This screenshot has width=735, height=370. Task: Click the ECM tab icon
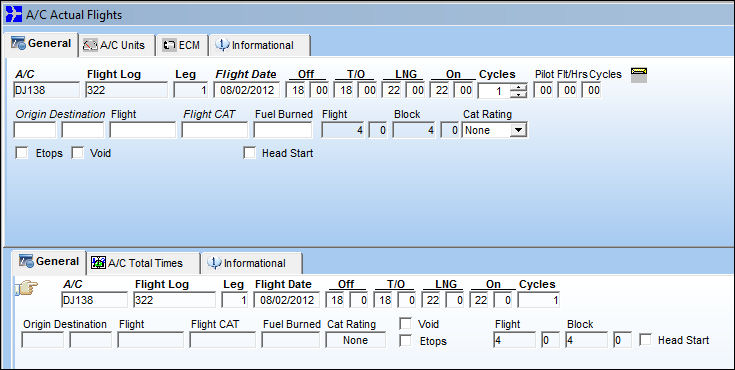click(169, 45)
